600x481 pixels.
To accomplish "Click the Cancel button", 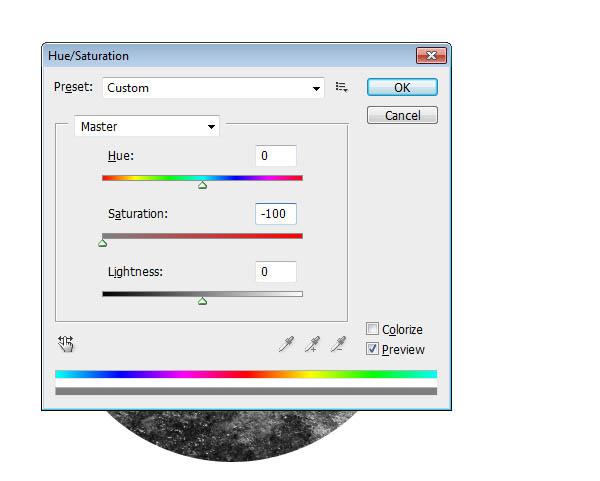I will click(x=402, y=115).
